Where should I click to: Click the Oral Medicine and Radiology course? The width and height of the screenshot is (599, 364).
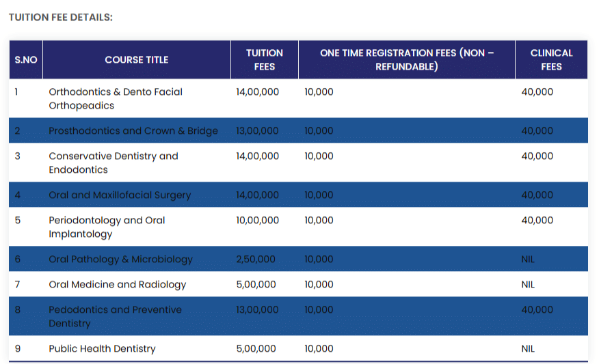point(117,285)
